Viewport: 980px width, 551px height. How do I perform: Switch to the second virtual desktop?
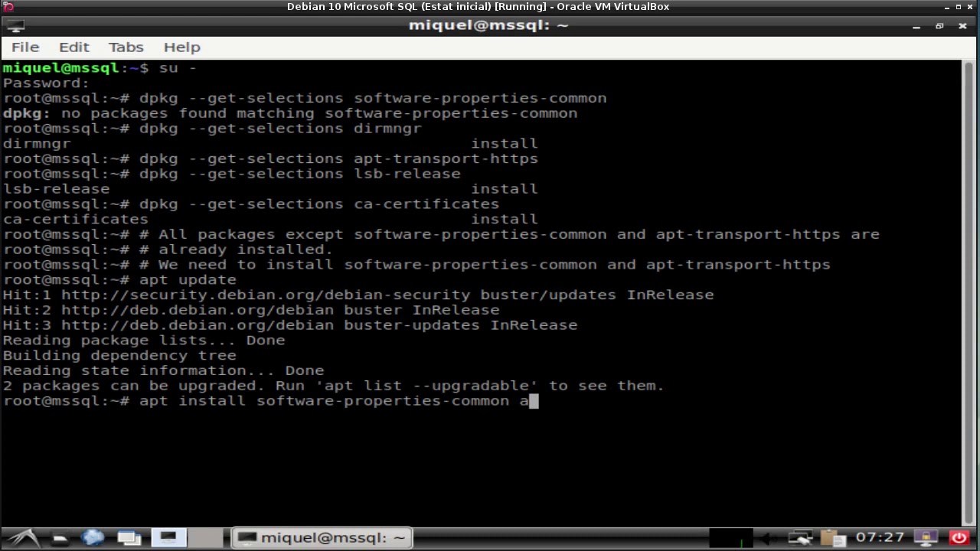(206, 538)
